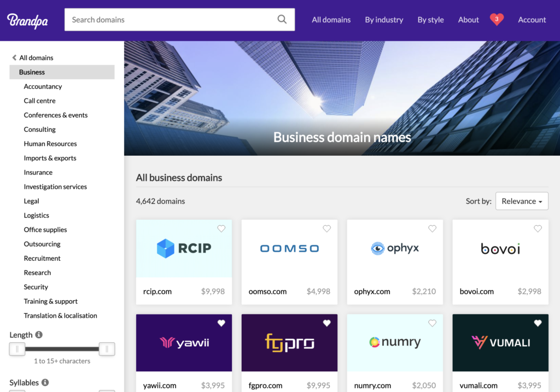Screen dimensions: 560x392
Task: Open the Outsourcing category
Action: (x=42, y=244)
